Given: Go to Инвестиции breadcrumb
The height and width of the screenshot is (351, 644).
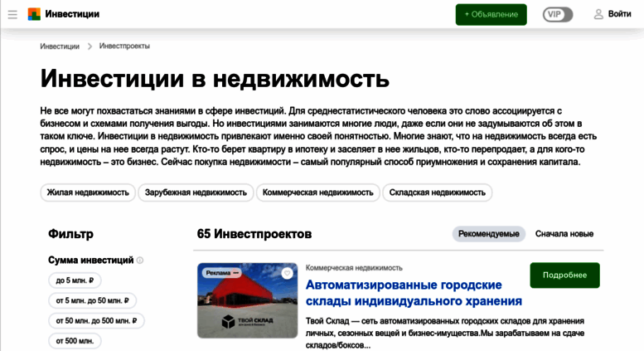Looking at the screenshot, I should click(x=60, y=46).
